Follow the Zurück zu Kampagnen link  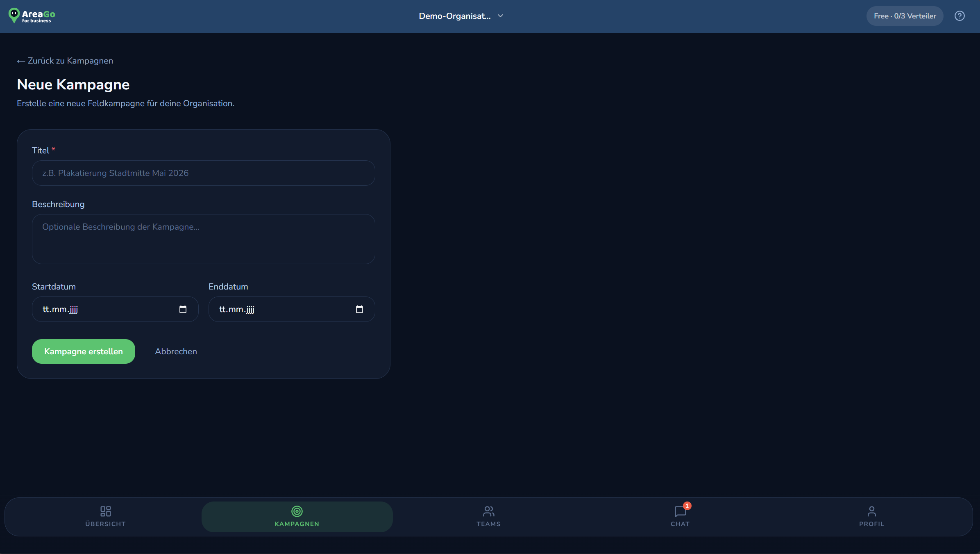pos(65,61)
